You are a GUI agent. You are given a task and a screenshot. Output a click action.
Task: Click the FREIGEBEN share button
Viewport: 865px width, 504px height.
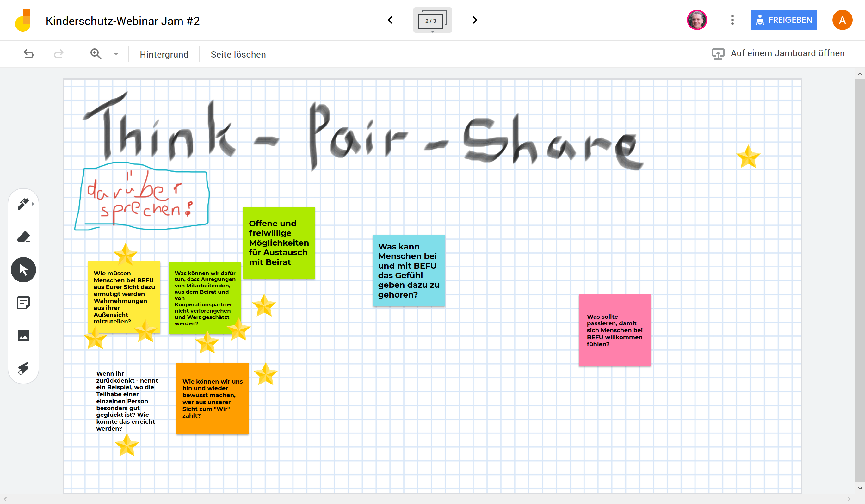click(784, 20)
